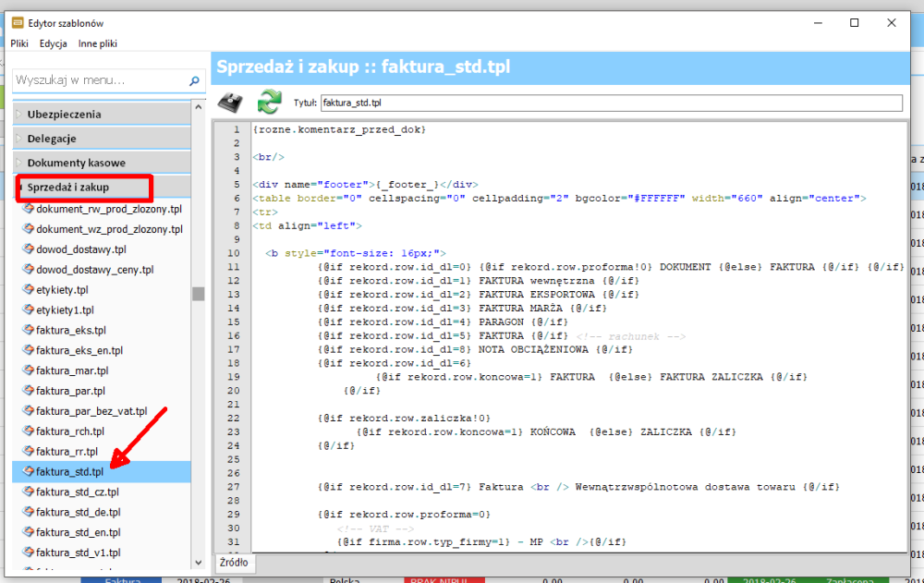Expand the Ubezpieczenia section
Screen dimensions: 924x583
[102, 114]
